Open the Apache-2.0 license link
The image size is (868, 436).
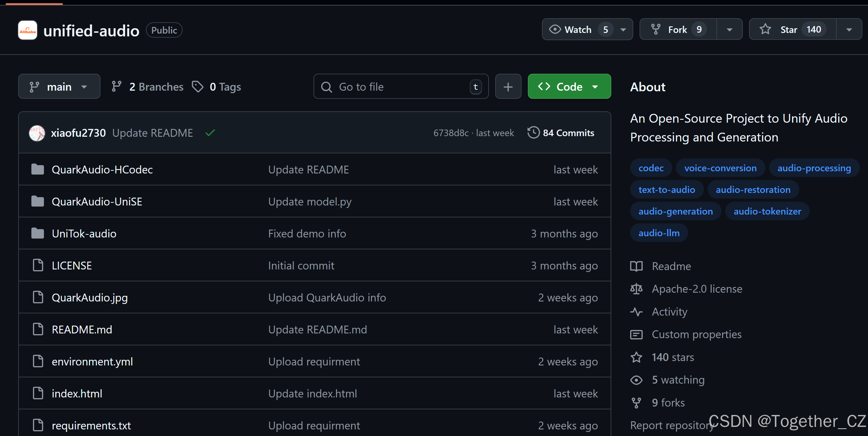[x=696, y=289]
